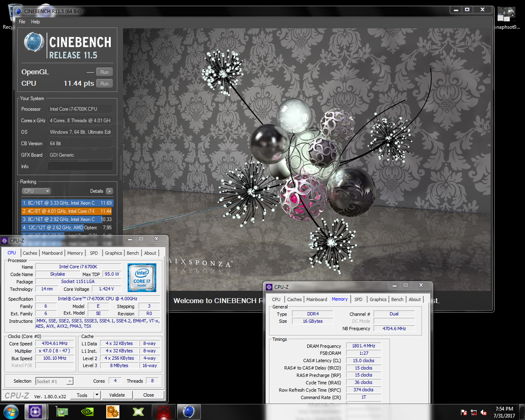
Task: Click the CINEBENCH title bar icon
Action: point(19,11)
